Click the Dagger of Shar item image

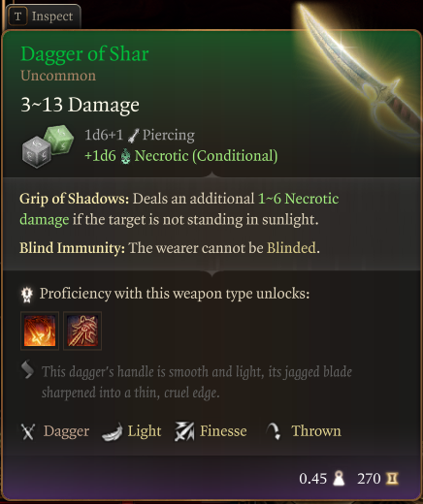coord(361,69)
